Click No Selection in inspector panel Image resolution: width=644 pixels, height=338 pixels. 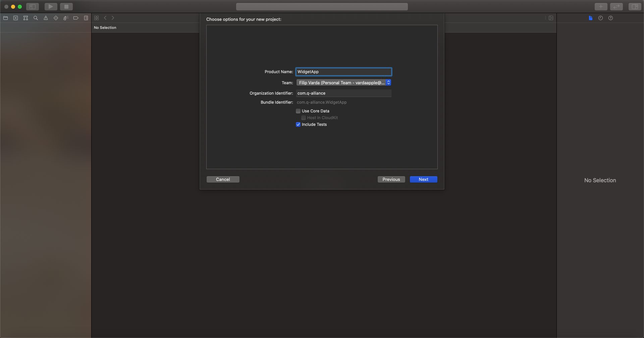point(600,181)
